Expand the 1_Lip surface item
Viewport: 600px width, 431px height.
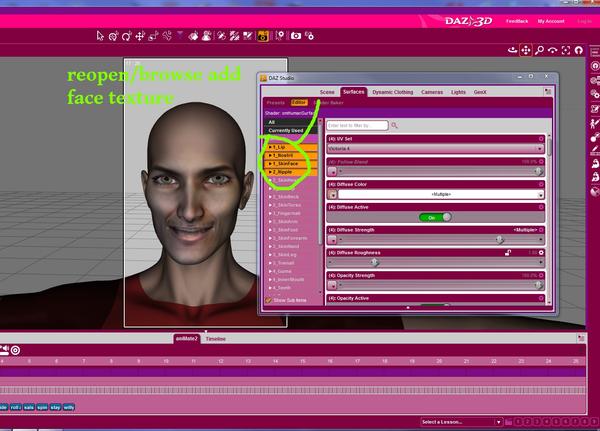270,147
